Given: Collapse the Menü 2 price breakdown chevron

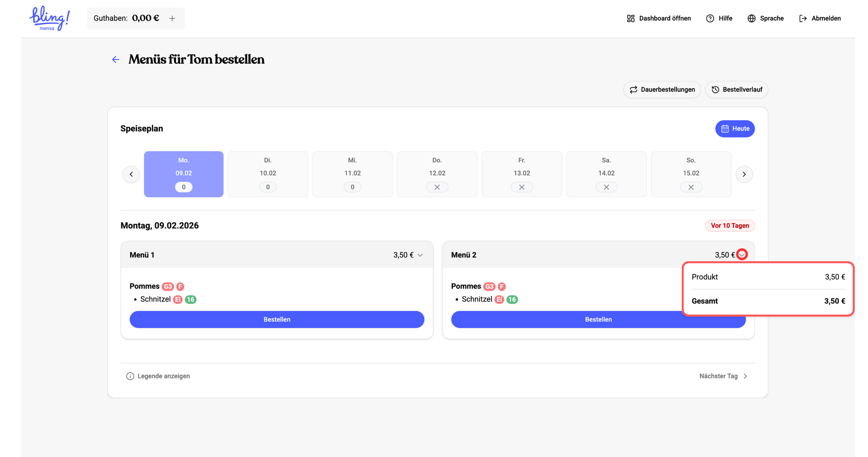Looking at the screenshot, I should coord(742,255).
